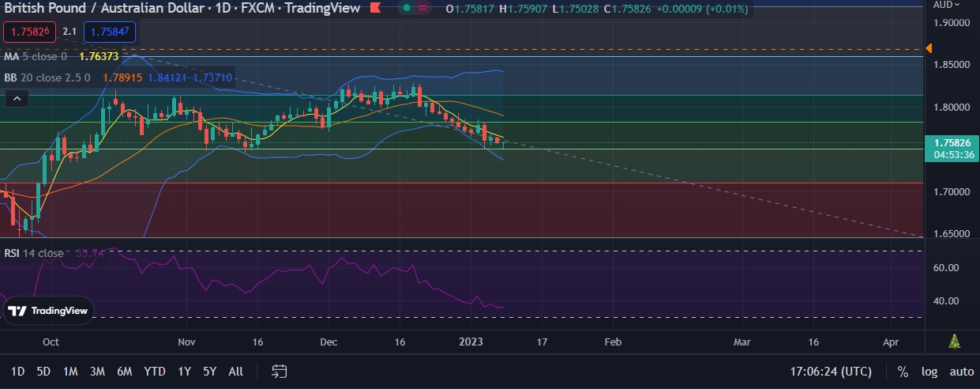This screenshot has width=980, height=389.
Task: Toggle auto scale mode
Action: 961,372
